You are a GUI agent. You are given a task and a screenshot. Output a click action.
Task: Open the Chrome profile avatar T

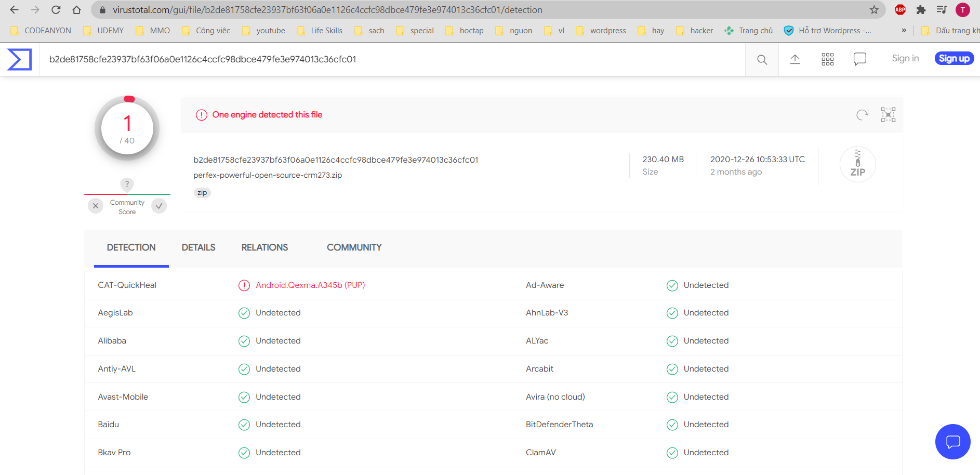coord(963,10)
